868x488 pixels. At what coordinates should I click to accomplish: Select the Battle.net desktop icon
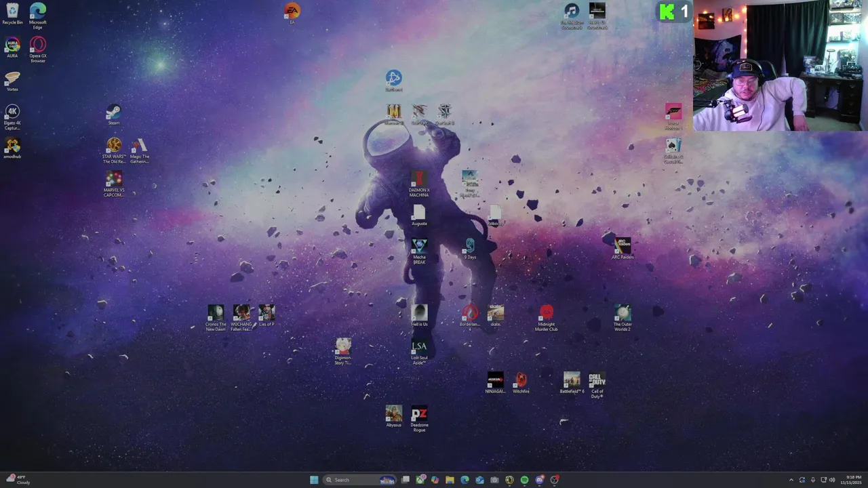click(394, 81)
